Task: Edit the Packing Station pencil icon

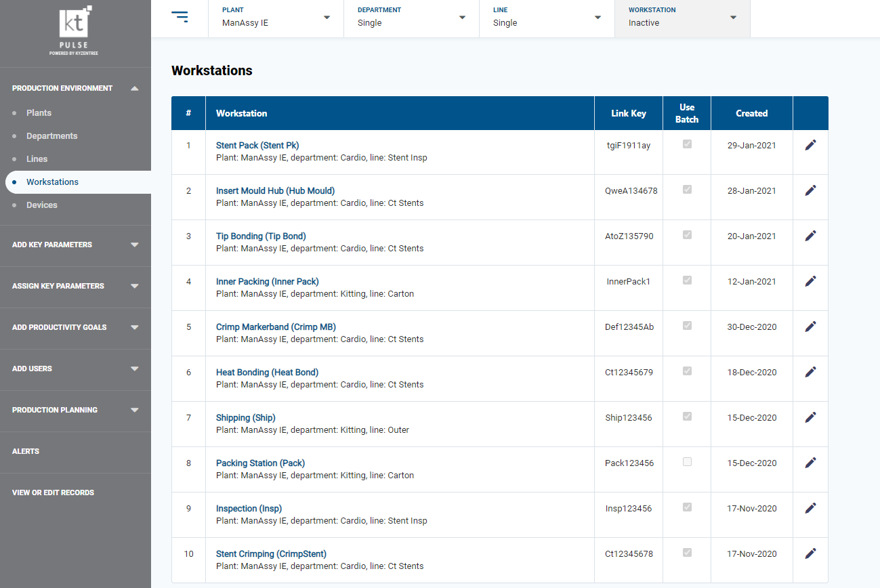Action: [x=810, y=463]
